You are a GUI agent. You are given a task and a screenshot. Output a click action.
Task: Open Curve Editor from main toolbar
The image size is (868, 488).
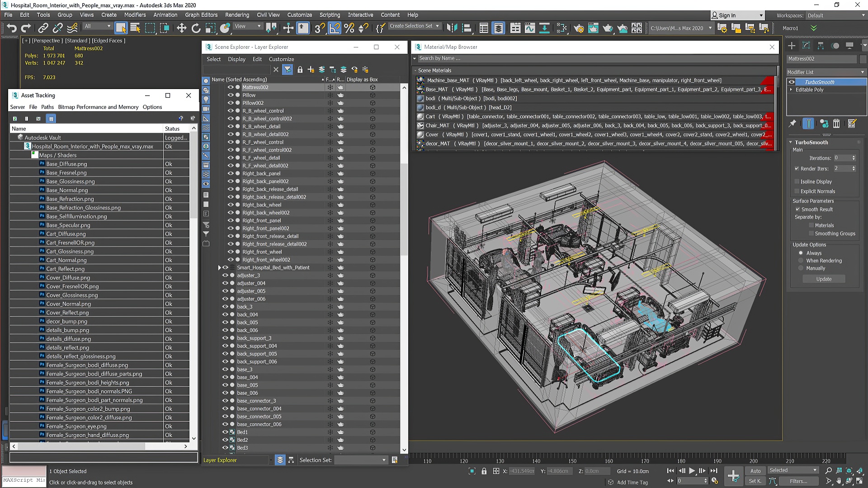(530, 28)
